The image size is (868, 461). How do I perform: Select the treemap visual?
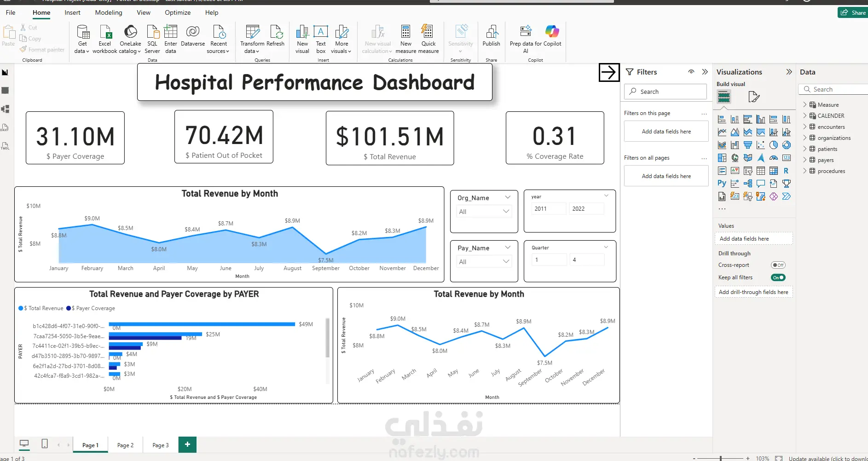coord(722,158)
